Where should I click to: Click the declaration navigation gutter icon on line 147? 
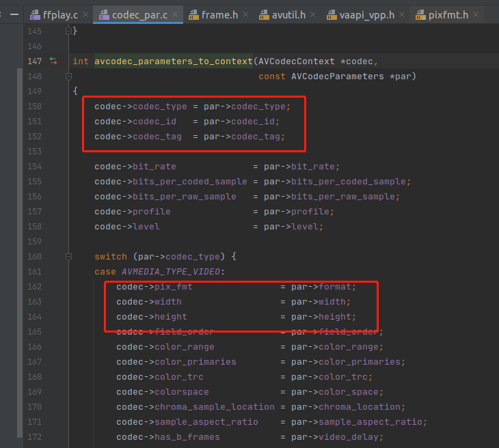pos(53,61)
